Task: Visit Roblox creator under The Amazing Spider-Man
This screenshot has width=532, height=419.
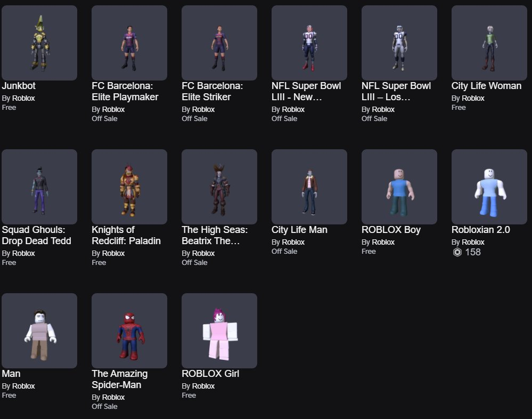Action: [x=113, y=398]
